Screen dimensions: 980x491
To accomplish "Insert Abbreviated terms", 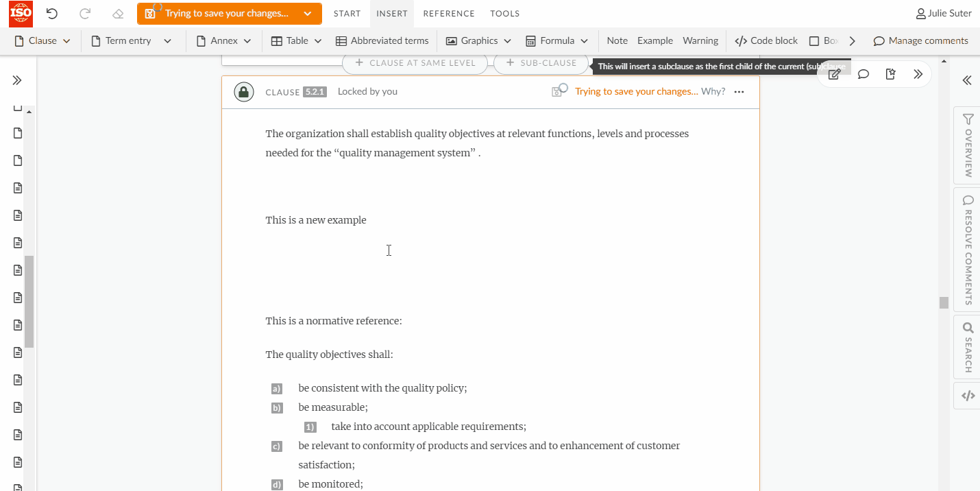I will pos(382,41).
